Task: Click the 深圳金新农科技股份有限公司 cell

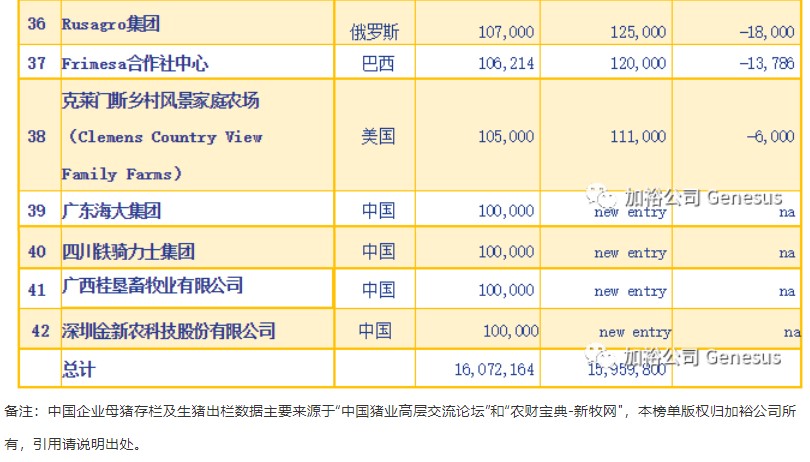Action: (168, 330)
